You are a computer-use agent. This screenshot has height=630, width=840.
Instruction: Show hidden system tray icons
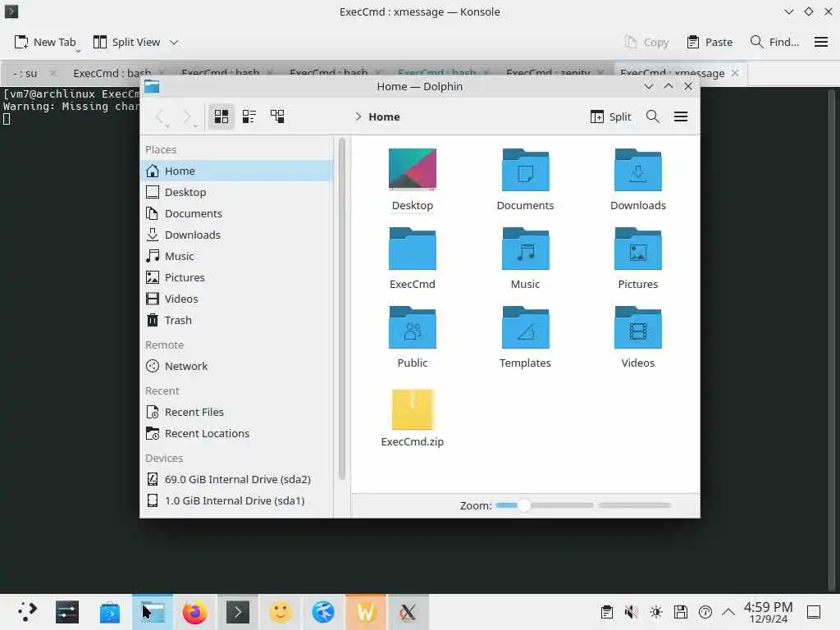pos(728,612)
